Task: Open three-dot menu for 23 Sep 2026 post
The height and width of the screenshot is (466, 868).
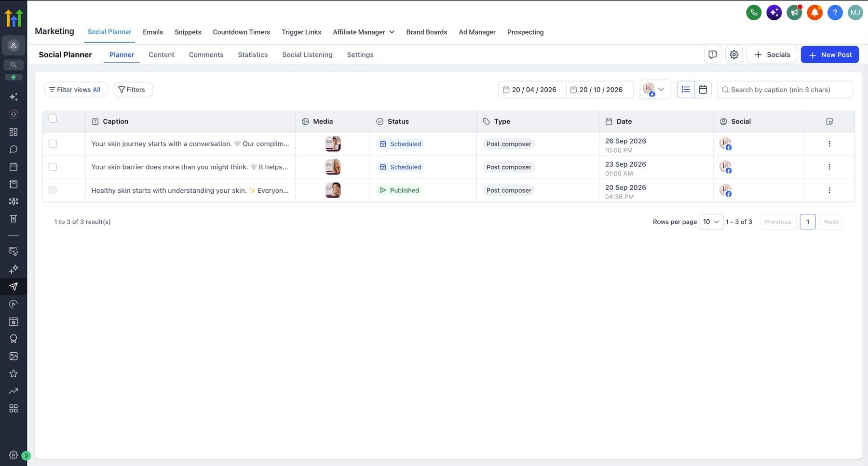Action: [829, 167]
